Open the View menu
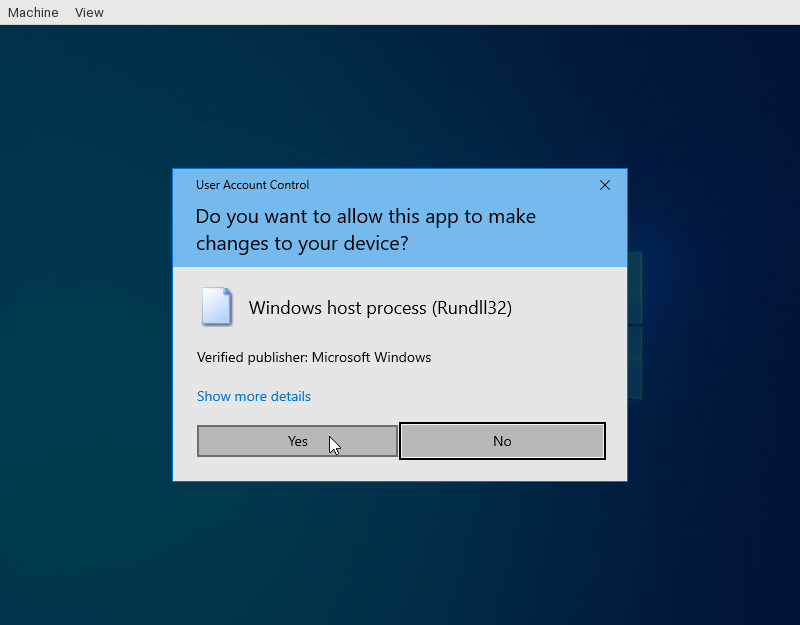The image size is (800, 625). 89,13
